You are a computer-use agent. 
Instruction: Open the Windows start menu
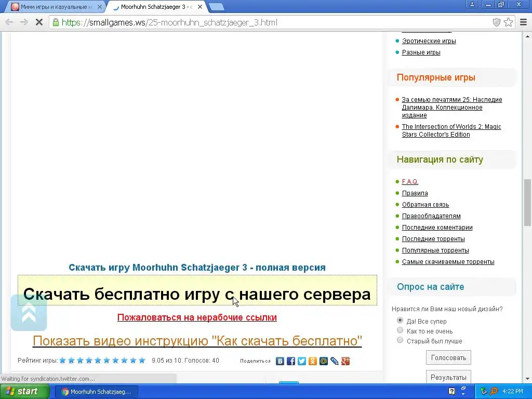coord(24,391)
